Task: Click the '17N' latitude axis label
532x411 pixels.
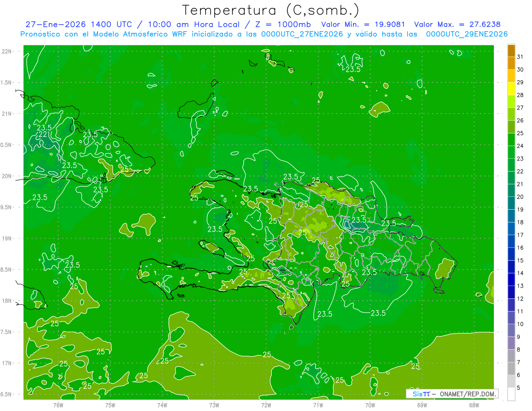Action: tap(8, 363)
